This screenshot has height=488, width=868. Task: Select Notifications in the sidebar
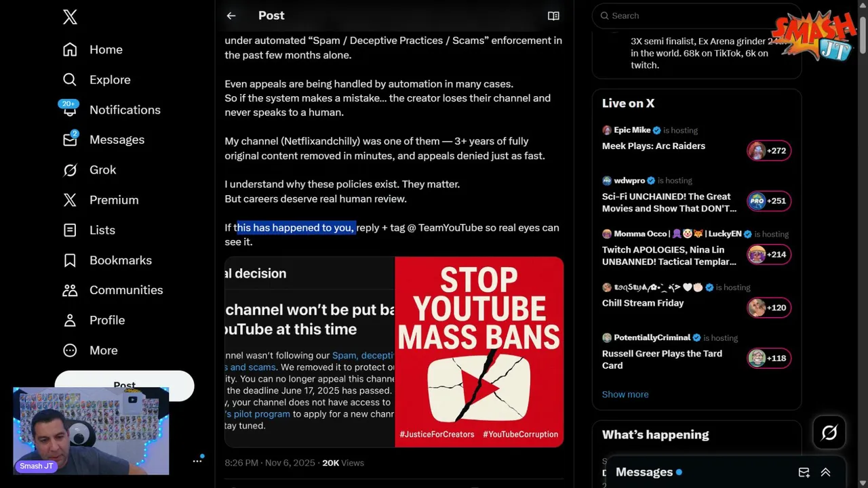coord(125,110)
